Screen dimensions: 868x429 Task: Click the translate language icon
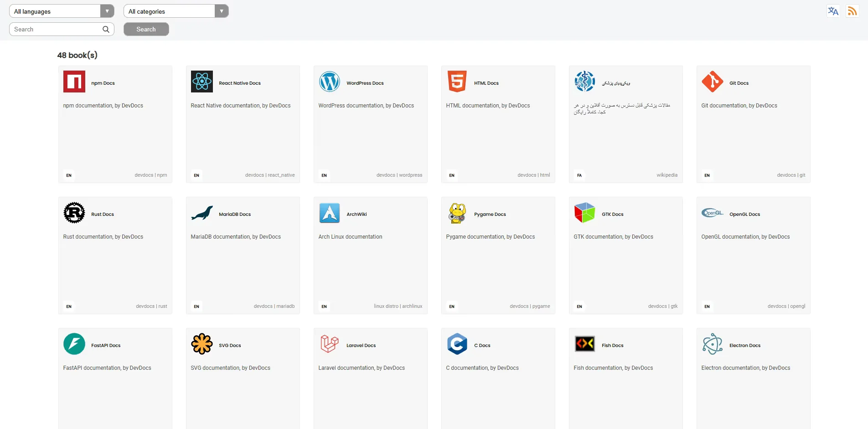point(833,11)
